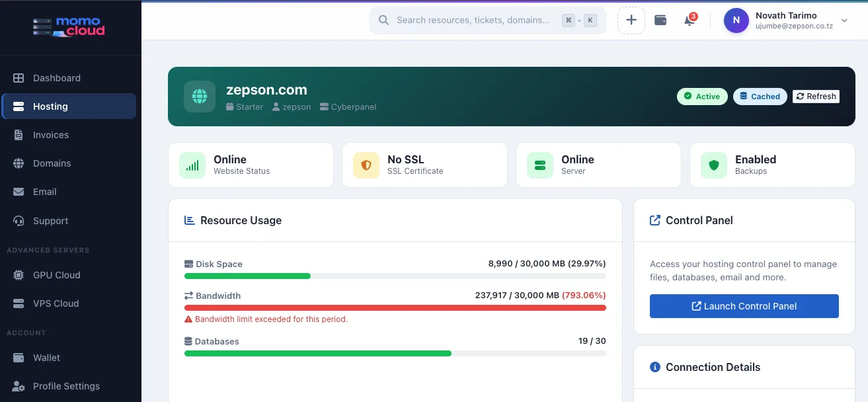Image resolution: width=868 pixels, height=402 pixels.
Task: Click the user avatar letter N
Action: pos(736,20)
